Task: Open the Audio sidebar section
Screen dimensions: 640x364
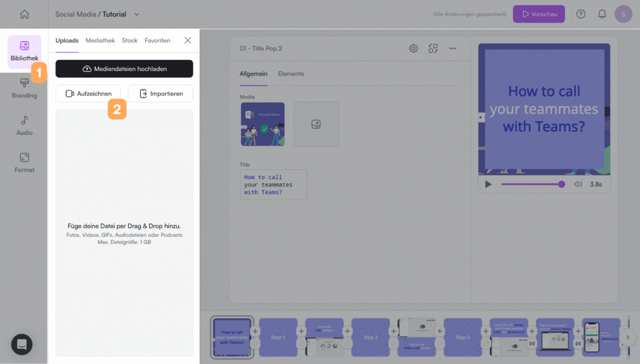Action: [x=24, y=126]
